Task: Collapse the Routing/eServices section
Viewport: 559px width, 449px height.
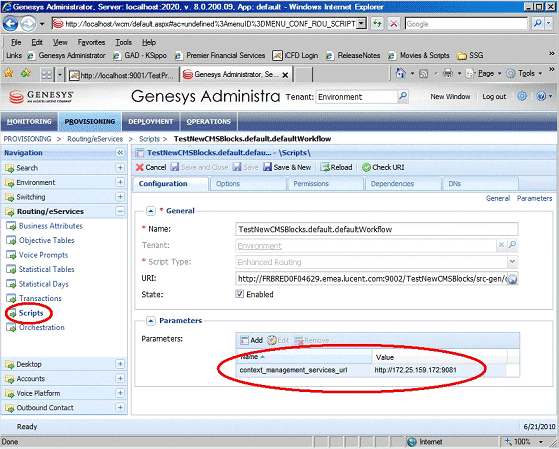Action: (x=120, y=211)
